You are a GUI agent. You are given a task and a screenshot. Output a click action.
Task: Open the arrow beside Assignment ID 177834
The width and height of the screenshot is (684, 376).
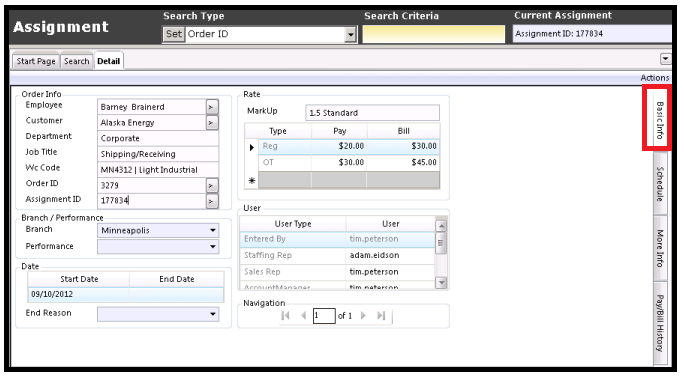212,201
